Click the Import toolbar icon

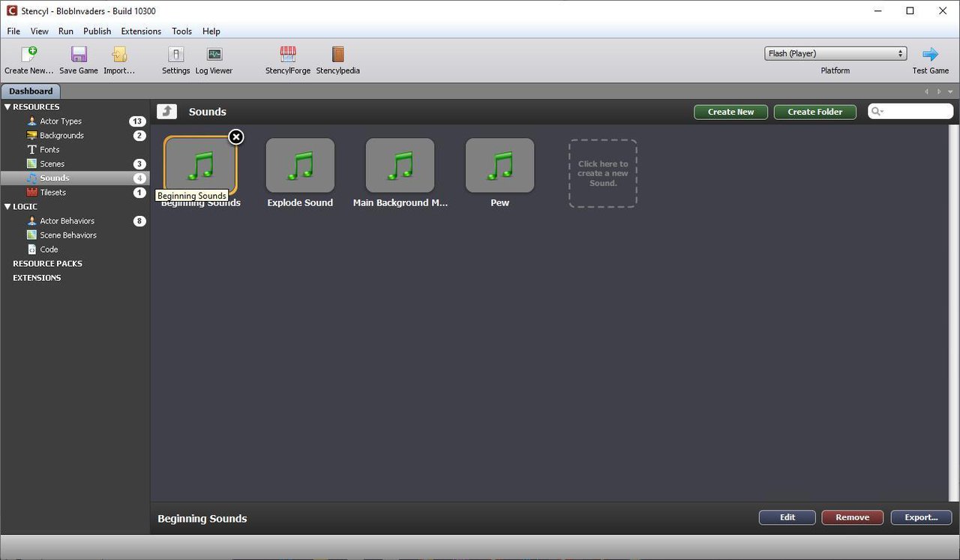[x=119, y=54]
